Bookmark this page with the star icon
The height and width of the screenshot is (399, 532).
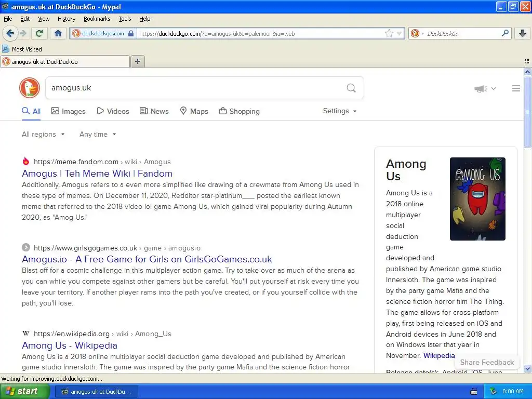(x=389, y=33)
